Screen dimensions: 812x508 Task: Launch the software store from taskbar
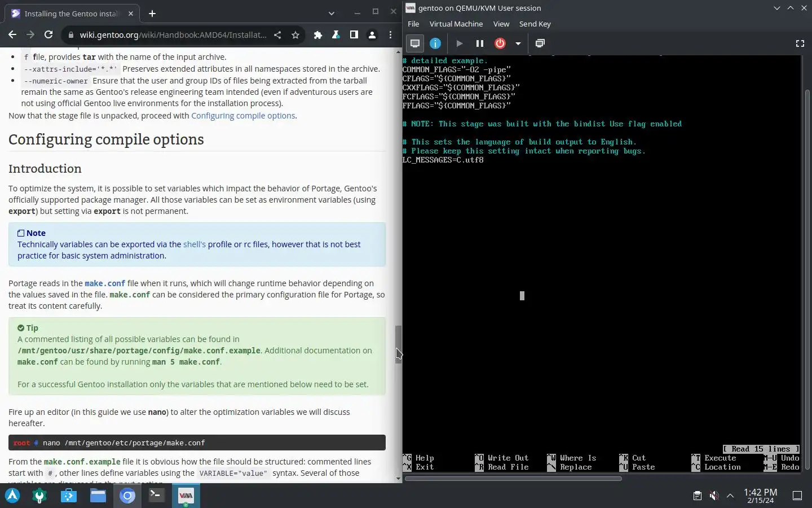tap(69, 496)
